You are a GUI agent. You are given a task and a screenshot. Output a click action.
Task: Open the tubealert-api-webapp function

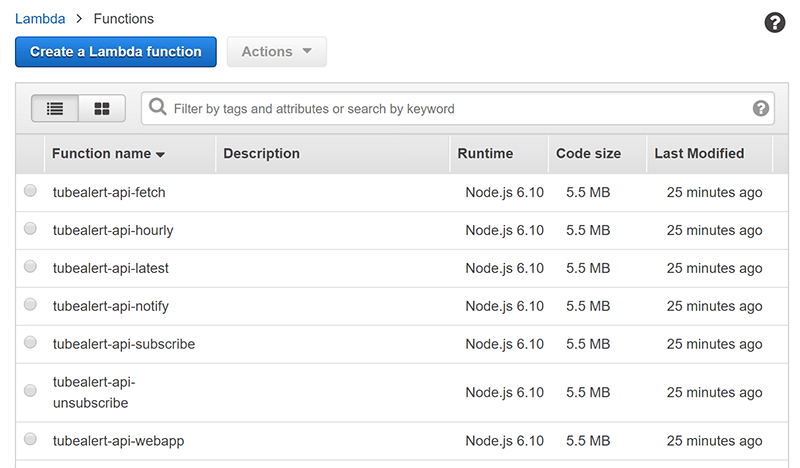coord(118,441)
